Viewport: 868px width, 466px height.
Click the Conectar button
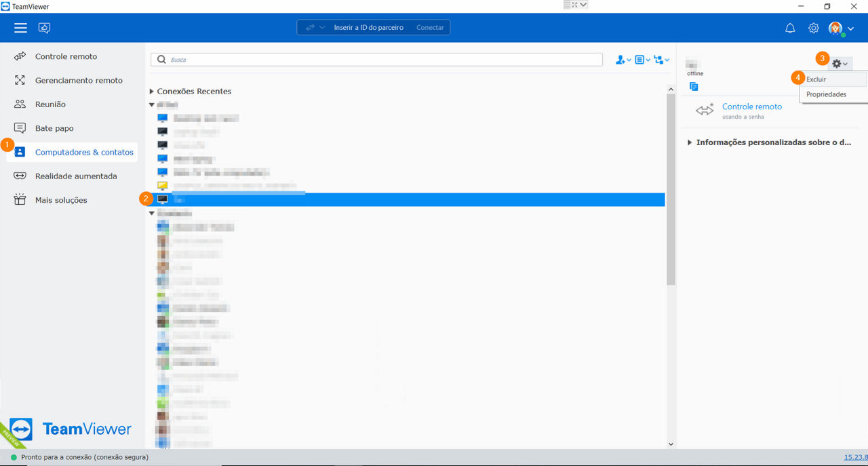pyautogui.click(x=430, y=28)
